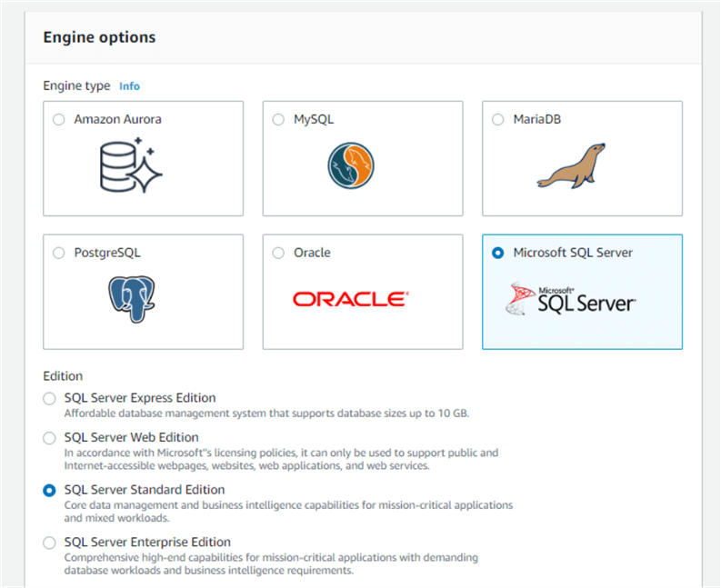
Task: Select the Microsoft SQL Server radio button
Action: click(x=497, y=253)
